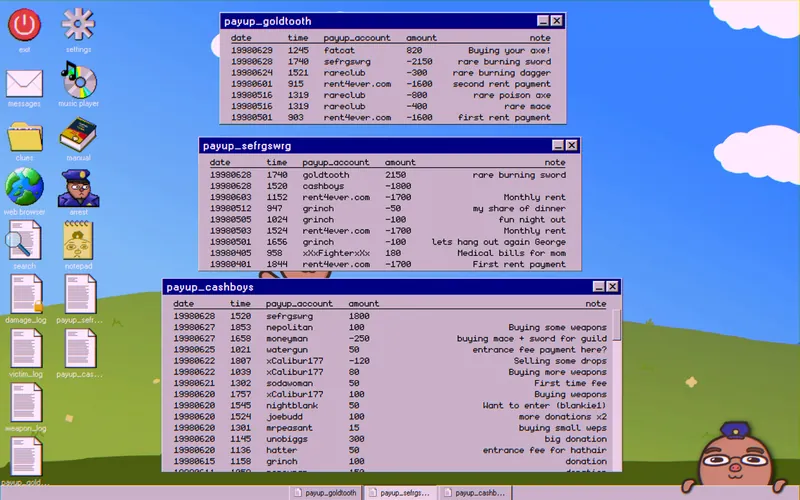
Task: Click 'xXxFighterxXx' account entry
Action: pyautogui.click(x=336, y=254)
